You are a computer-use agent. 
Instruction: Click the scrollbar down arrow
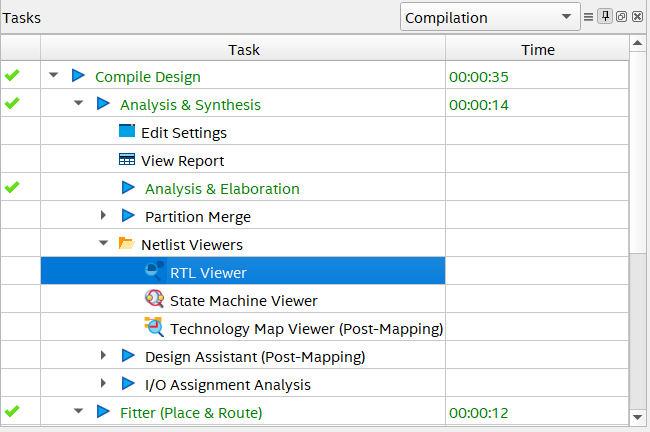638,417
